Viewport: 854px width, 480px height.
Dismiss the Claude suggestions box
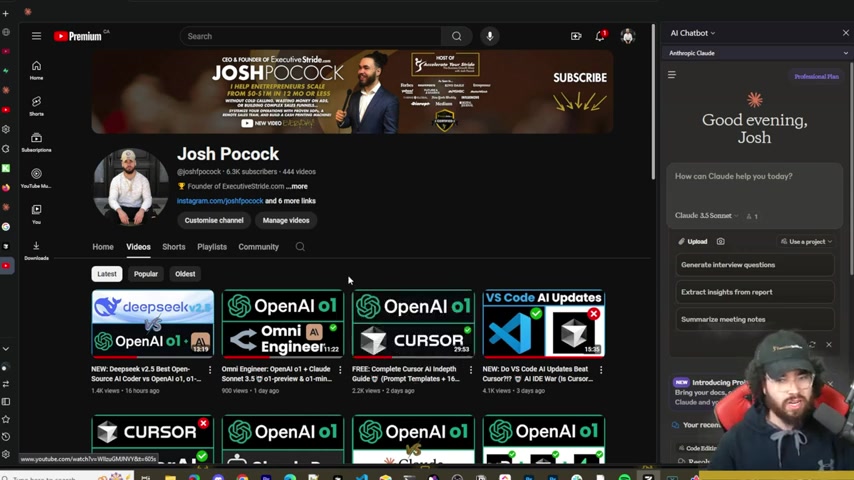coord(828,344)
